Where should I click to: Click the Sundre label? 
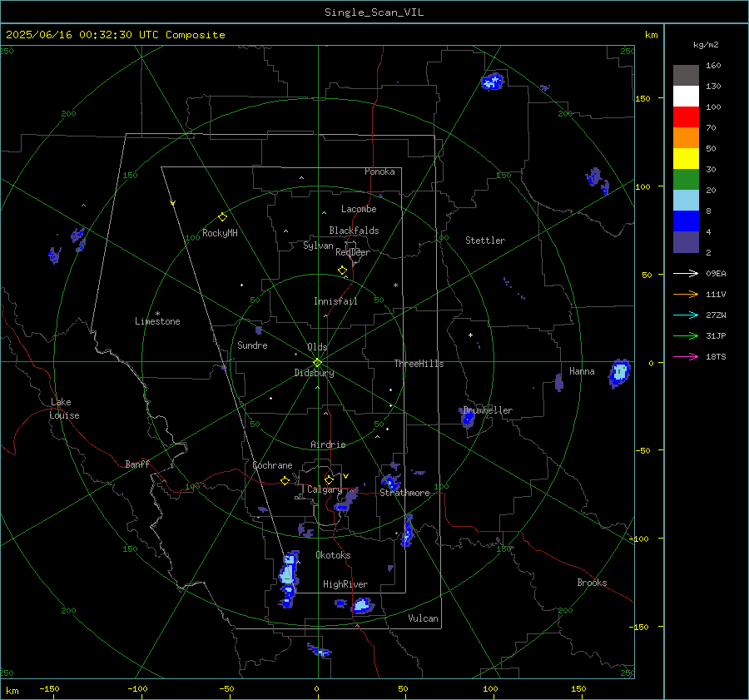252,345
